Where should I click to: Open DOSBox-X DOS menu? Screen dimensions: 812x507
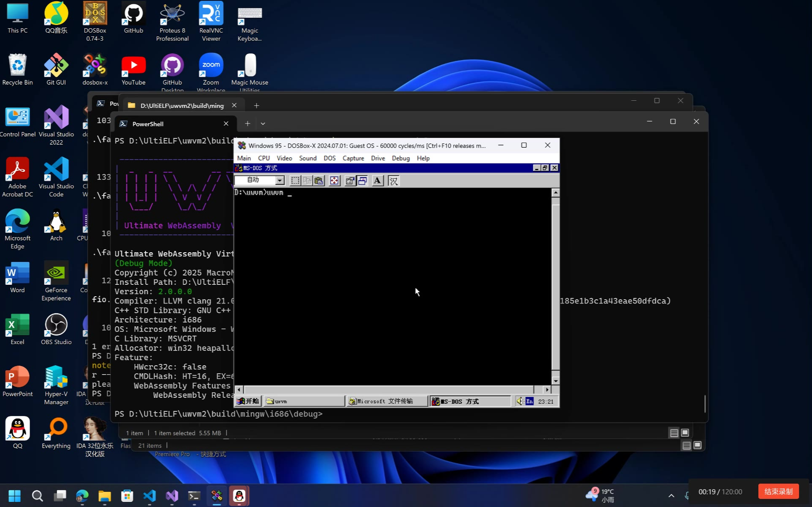(x=330, y=158)
